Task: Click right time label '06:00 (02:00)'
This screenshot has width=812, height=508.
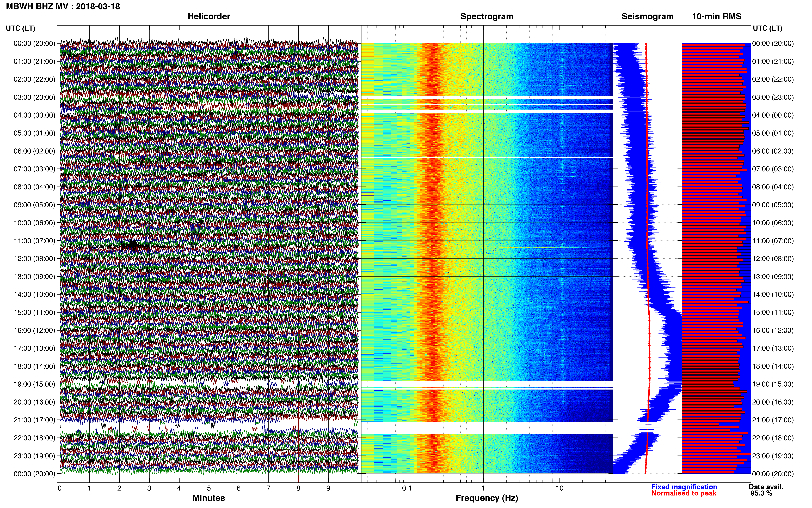Action: tap(773, 151)
